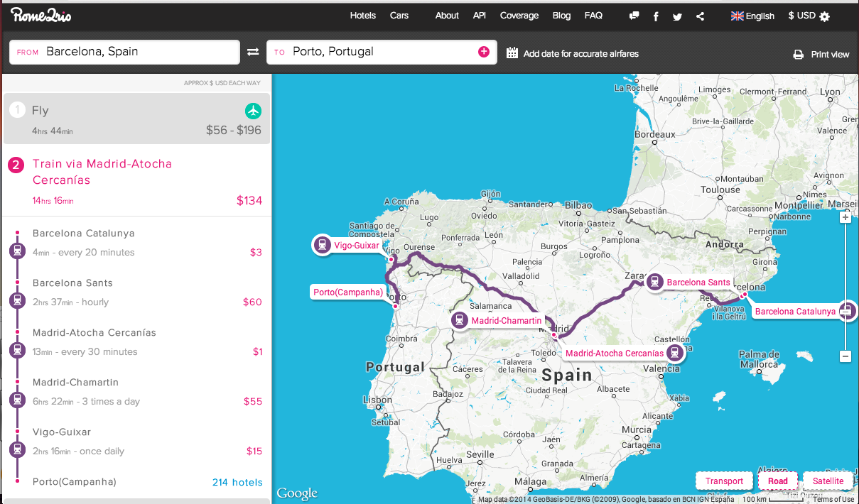The image size is (859, 504).
Task: Click the map zoom slider handle
Action: point(846,310)
